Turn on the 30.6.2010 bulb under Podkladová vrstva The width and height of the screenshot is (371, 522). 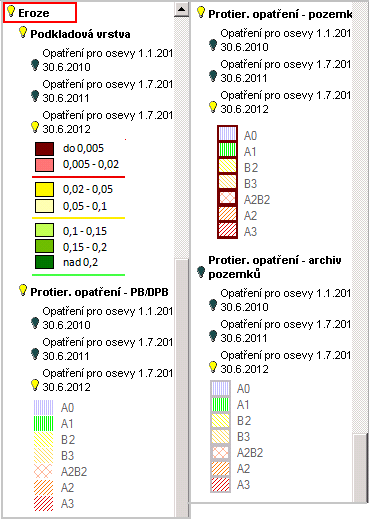point(35,65)
